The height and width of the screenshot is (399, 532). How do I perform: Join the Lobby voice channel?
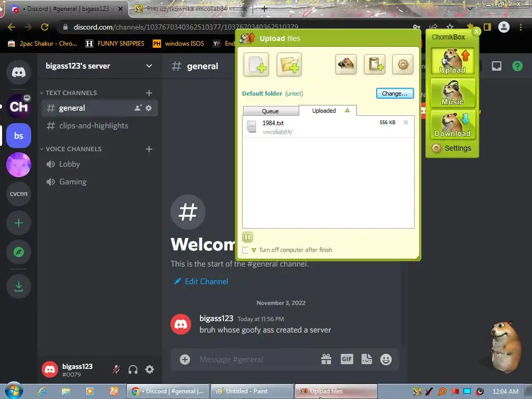coord(99,164)
